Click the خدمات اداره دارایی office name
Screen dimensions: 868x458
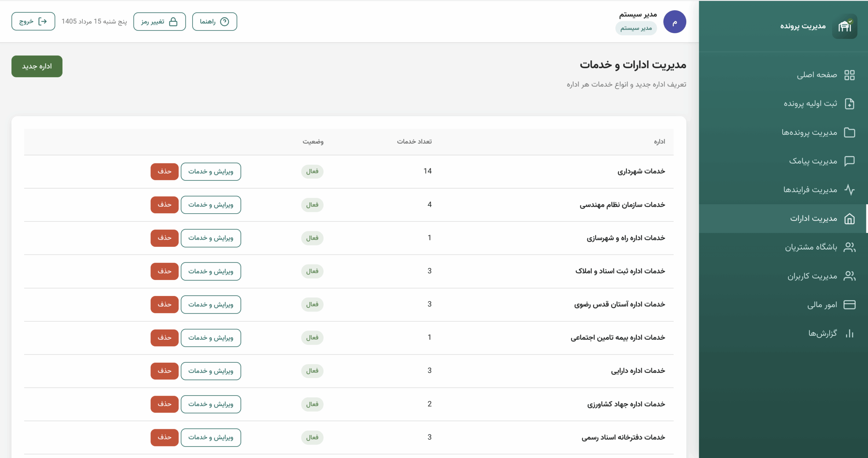(x=638, y=371)
